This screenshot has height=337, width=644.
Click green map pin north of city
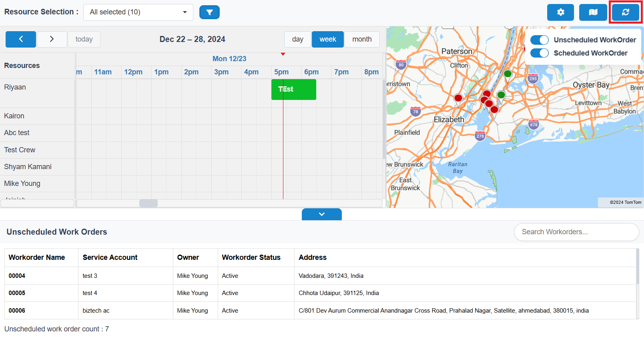click(508, 74)
